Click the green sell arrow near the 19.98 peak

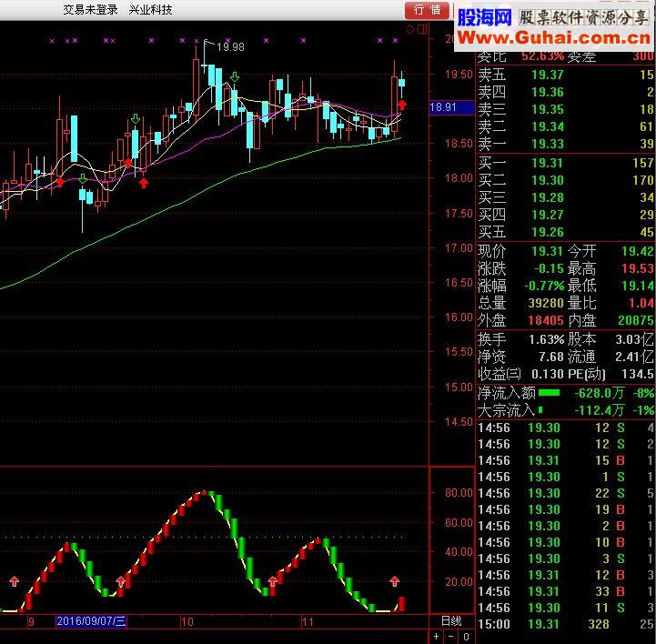click(235, 77)
